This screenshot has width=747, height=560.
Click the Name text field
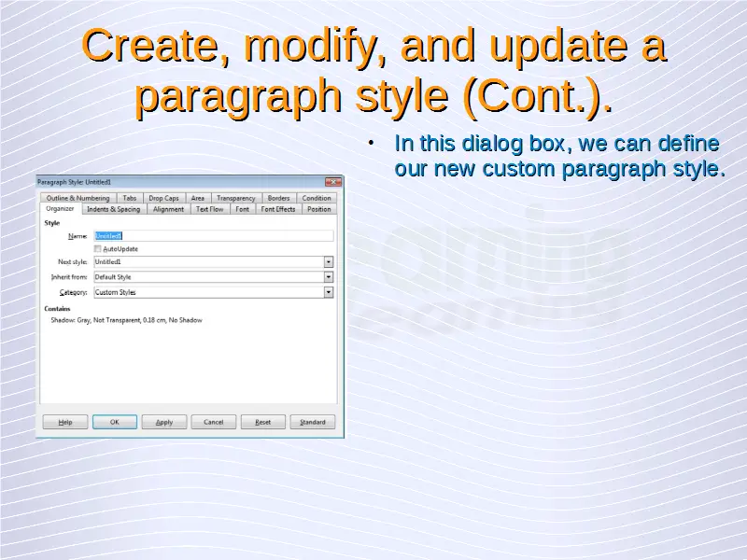[213, 236]
